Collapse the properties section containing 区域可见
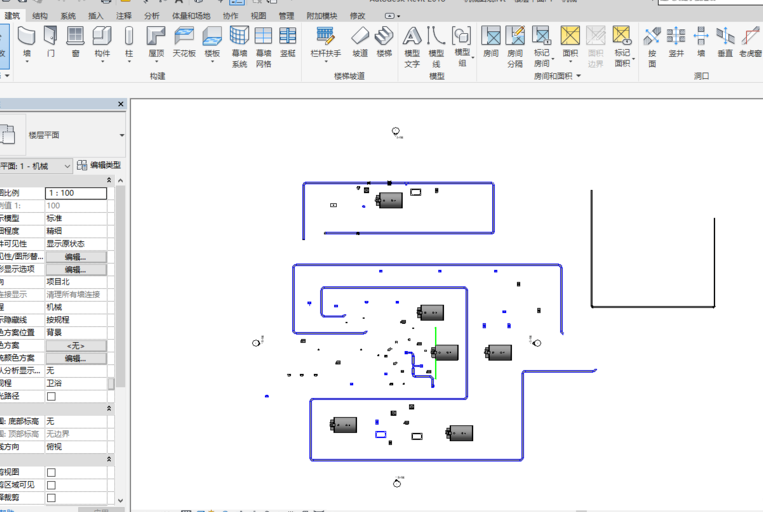Screen dimensions: 763x512 (109, 459)
